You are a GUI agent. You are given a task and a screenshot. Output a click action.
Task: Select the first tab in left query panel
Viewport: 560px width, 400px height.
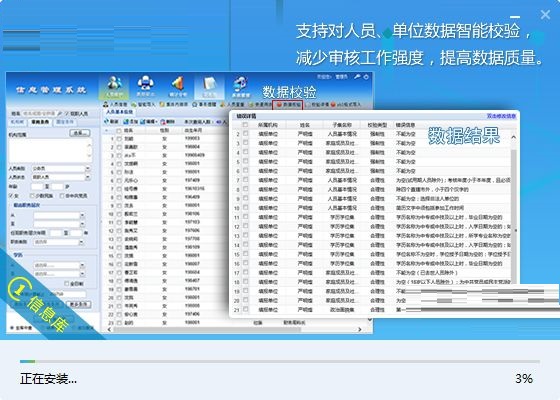point(18,122)
